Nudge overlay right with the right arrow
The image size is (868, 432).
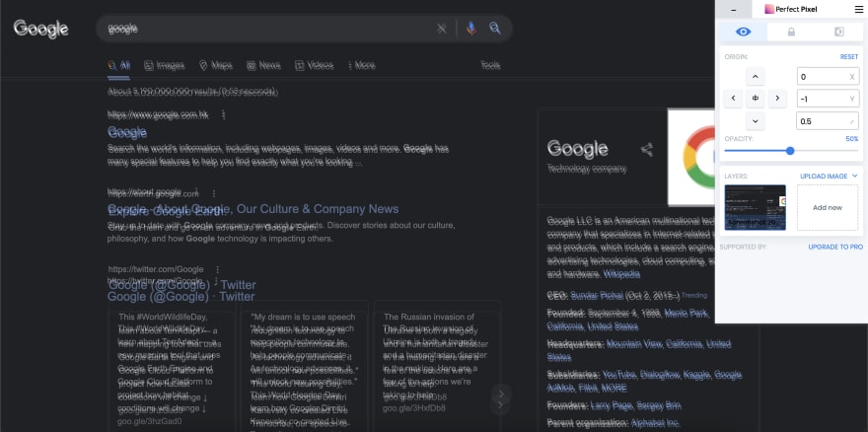[777, 99]
